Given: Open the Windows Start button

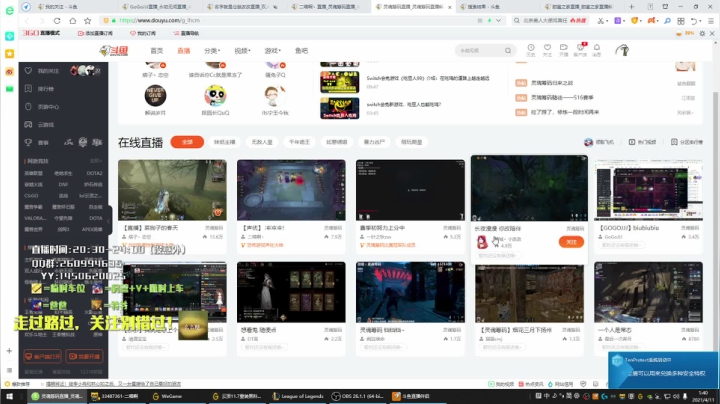Looking at the screenshot, I should [9, 396].
